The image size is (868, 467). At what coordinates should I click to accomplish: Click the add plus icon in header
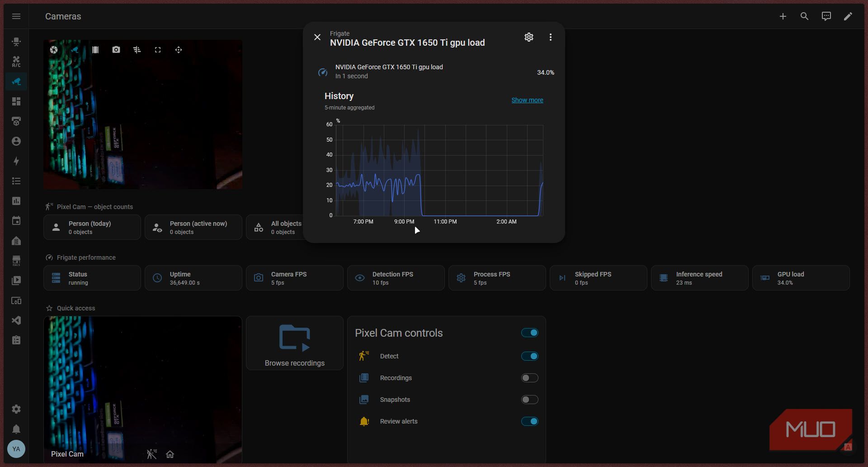(783, 16)
